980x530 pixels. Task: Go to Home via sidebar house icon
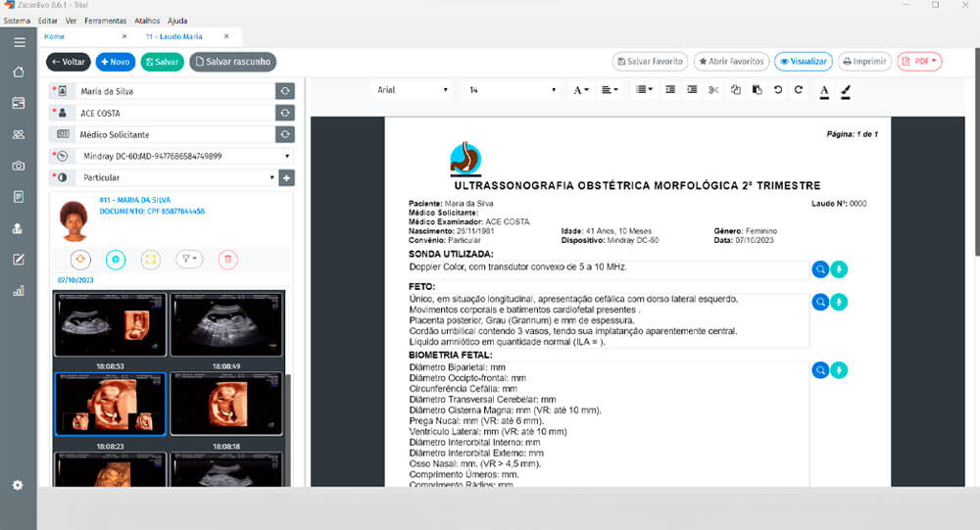point(19,72)
